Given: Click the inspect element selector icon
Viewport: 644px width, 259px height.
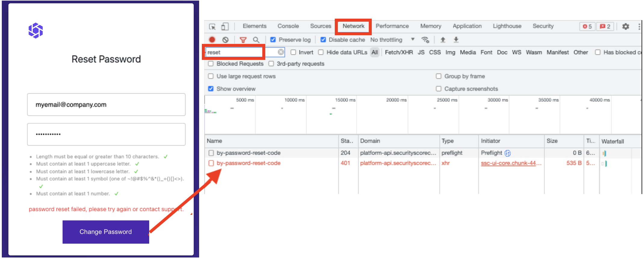Looking at the screenshot, I should (x=212, y=26).
